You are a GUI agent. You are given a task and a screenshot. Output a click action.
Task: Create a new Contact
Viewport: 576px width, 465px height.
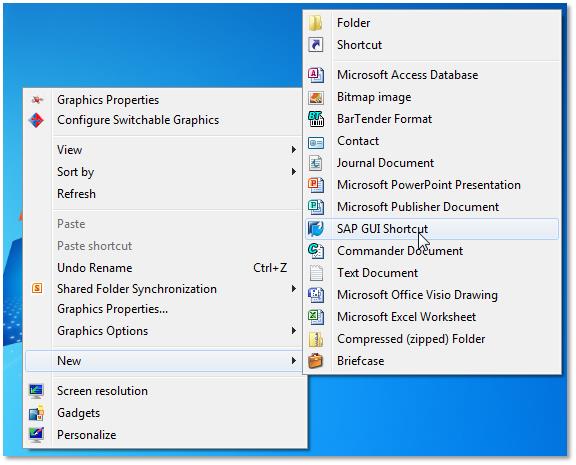point(358,141)
